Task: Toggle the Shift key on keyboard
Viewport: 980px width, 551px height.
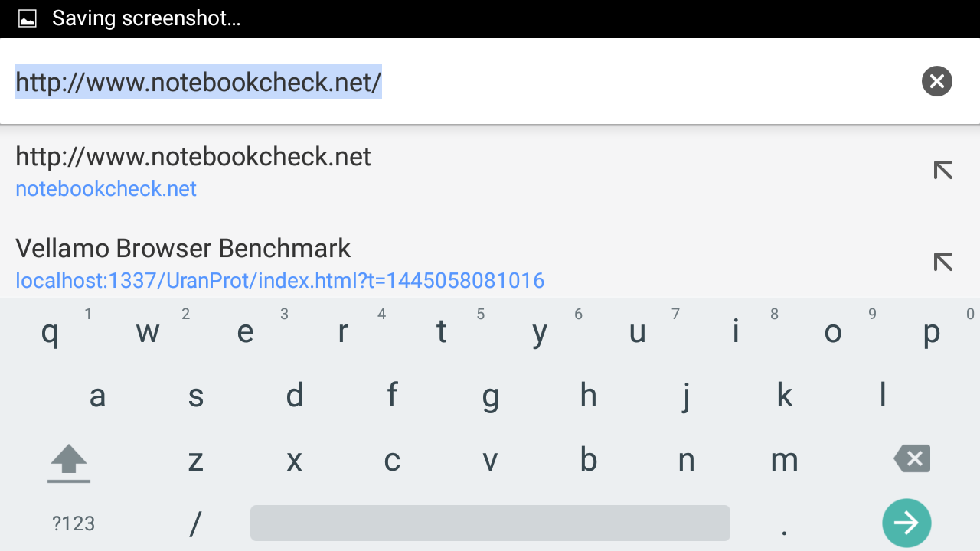Action: (69, 461)
